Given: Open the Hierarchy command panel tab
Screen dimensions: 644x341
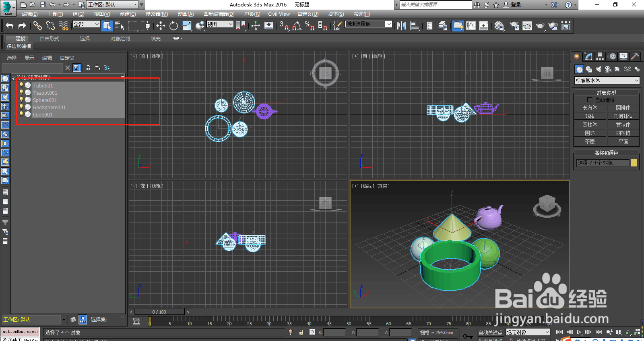Looking at the screenshot, I should point(600,56).
